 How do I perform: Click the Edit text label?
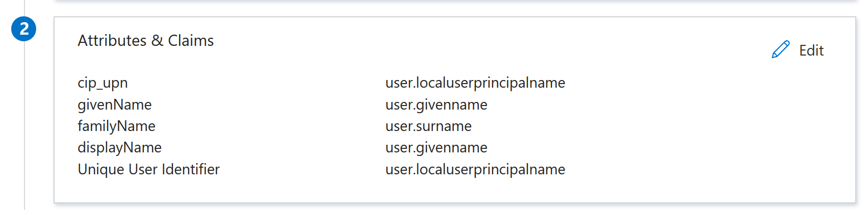click(811, 50)
